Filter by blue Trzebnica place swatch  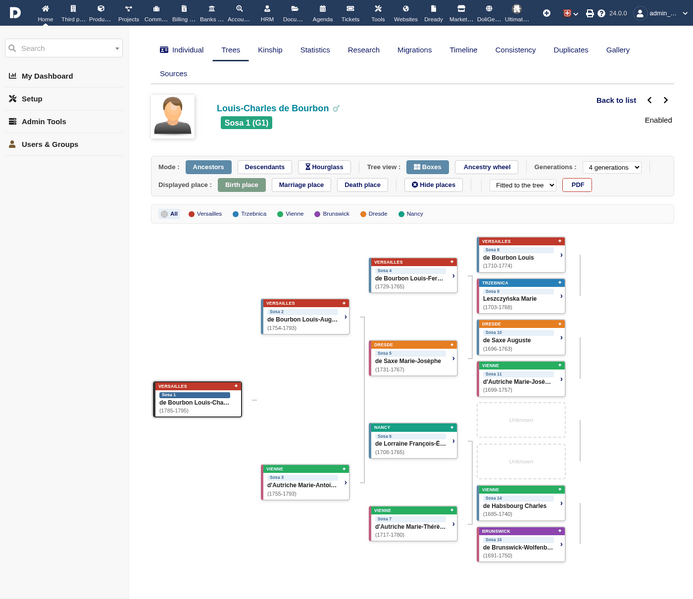(236, 214)
